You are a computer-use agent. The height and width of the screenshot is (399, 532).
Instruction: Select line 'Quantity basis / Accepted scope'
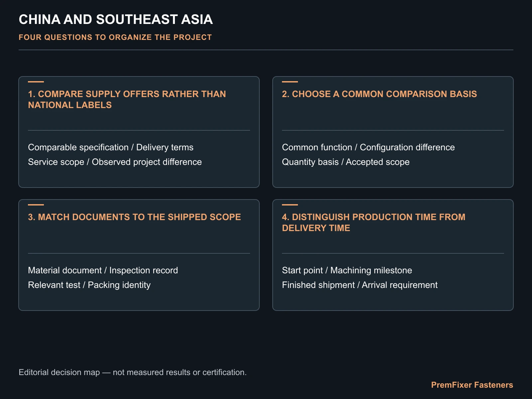[x=346, y=162]
